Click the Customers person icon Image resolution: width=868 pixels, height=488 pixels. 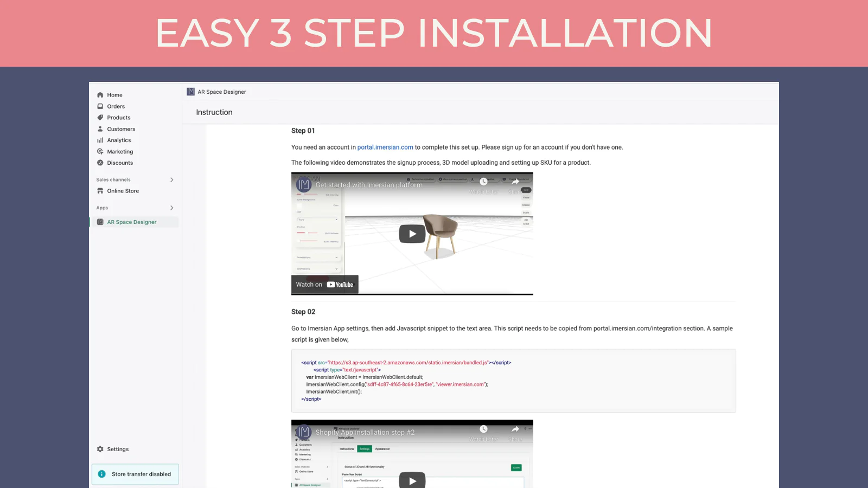[100, 129]
